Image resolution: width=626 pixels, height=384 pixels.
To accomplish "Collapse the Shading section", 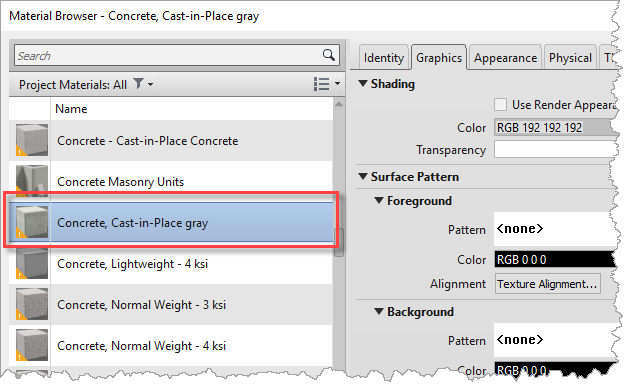I will (363, 83).
